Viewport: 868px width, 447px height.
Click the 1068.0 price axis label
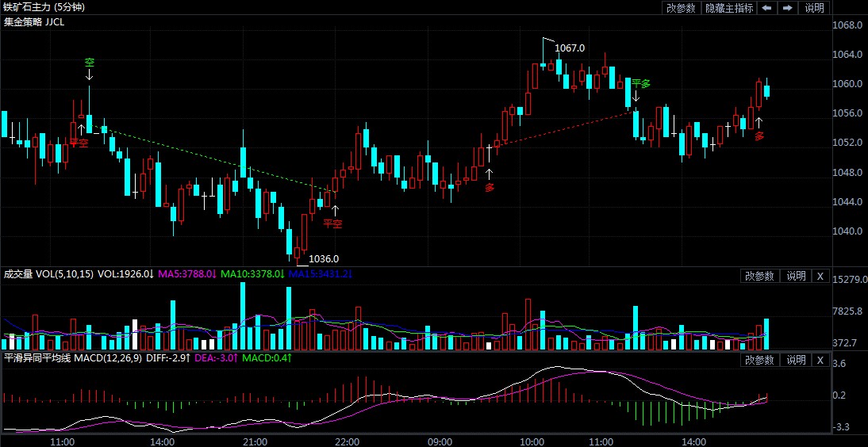point(847,25)
